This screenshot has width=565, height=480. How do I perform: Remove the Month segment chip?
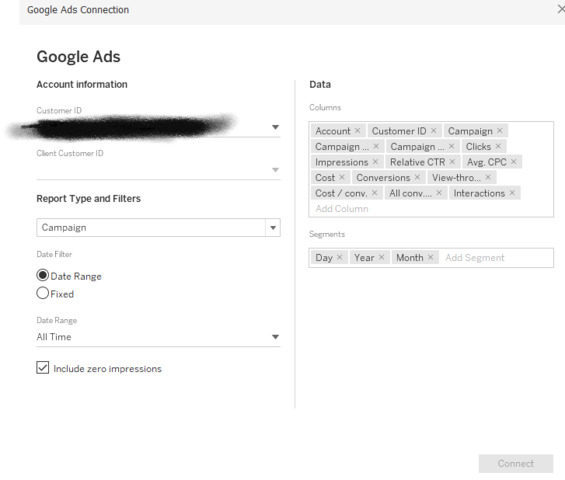[430, 257]
